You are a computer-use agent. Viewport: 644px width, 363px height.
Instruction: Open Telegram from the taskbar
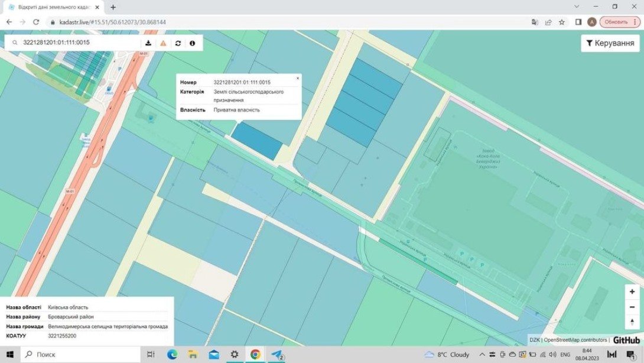276,354
